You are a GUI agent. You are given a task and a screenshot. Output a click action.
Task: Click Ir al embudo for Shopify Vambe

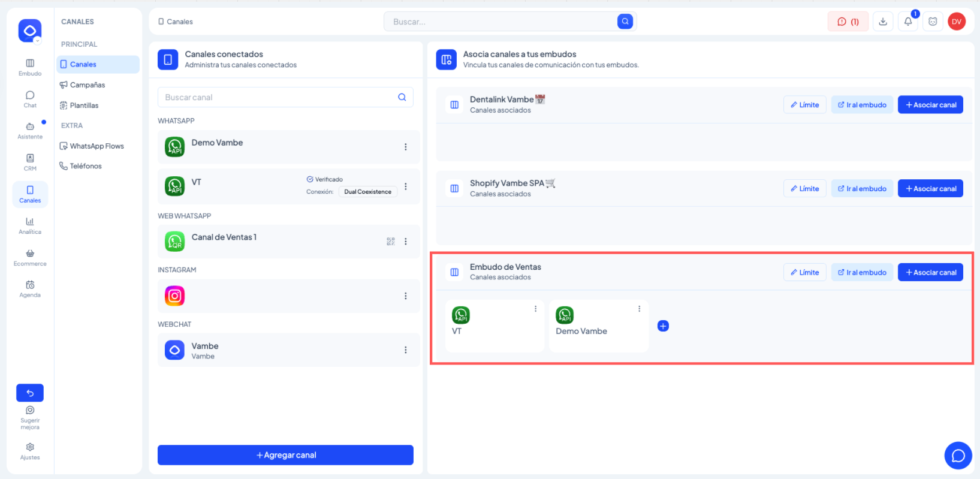click(862, 189)
